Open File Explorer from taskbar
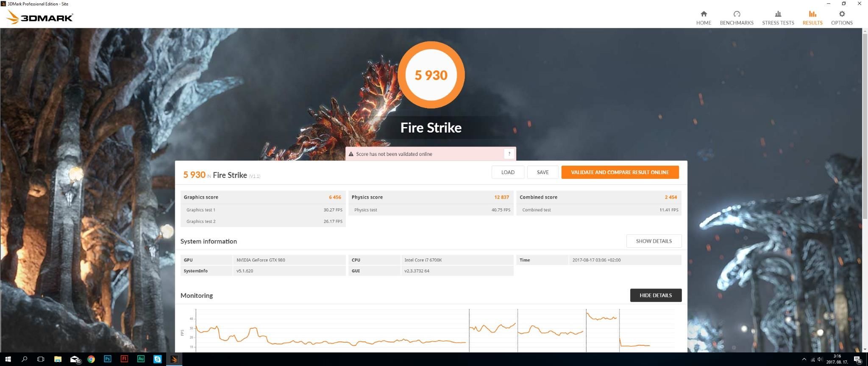Viewport: 868px width, 366px height. pyautogui.click(x=58, y=359)
